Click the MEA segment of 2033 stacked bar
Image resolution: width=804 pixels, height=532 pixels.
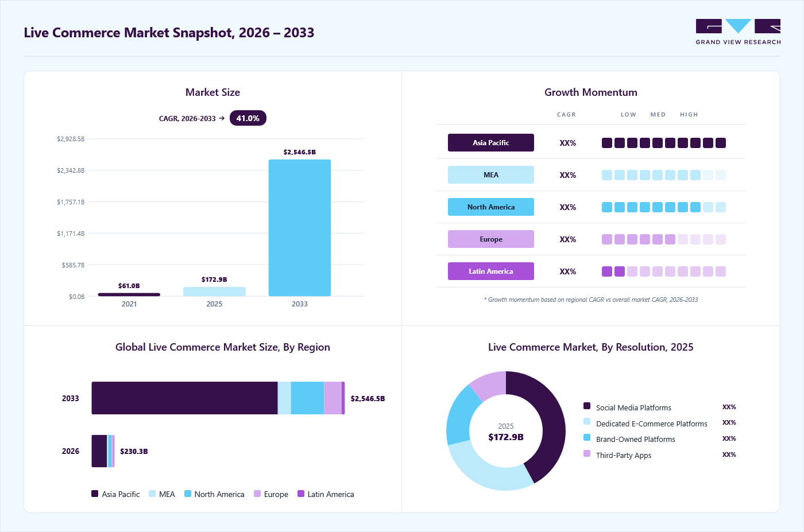click(284, 398)
